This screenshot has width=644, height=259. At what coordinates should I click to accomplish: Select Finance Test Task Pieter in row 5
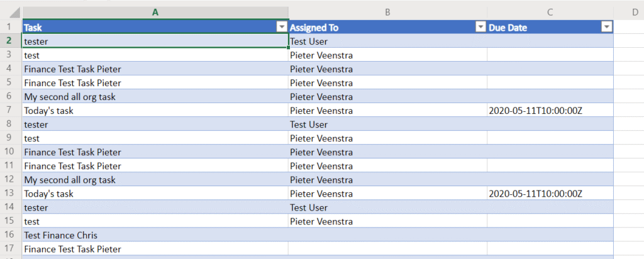(155, 82)
